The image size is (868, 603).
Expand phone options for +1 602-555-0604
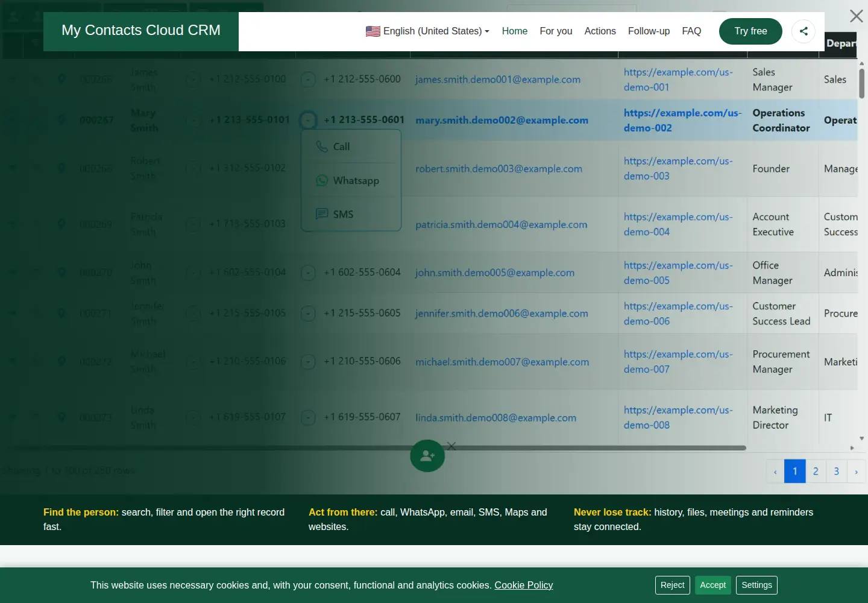308,273
